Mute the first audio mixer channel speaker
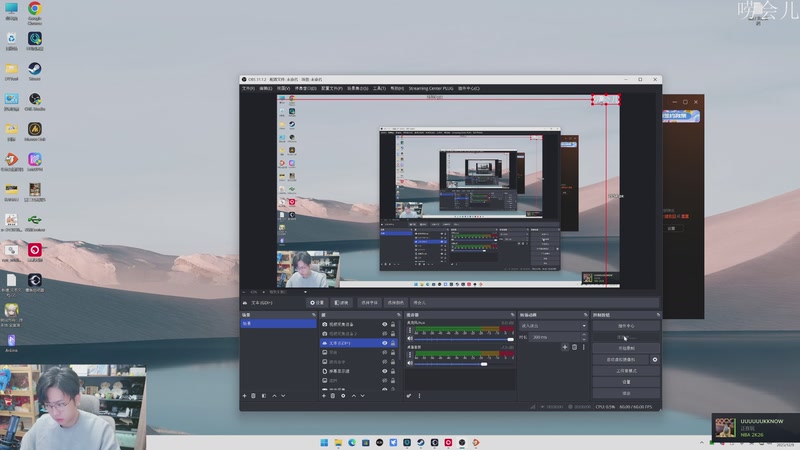The image size is (800, 450). [410, 339]
